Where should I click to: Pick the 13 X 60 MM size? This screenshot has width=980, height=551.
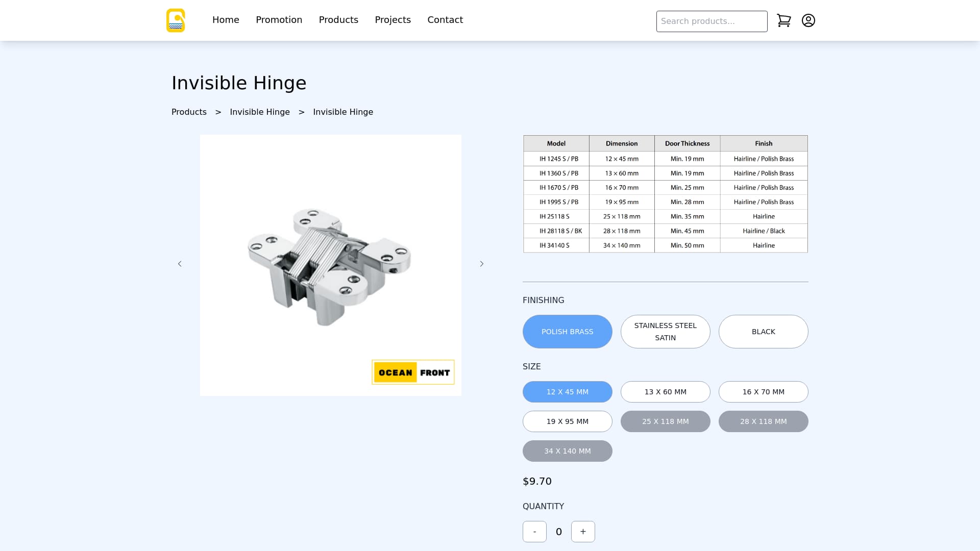coord(665,392)
